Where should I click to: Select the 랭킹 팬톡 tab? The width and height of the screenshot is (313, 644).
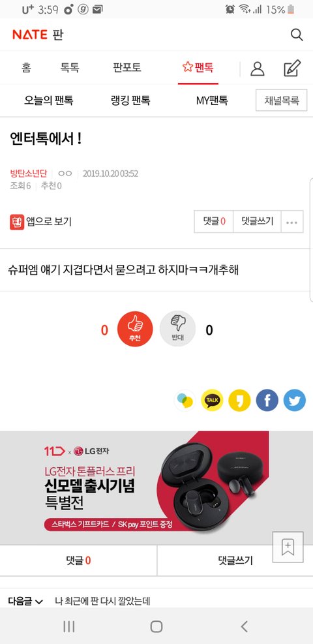(130, 100)
